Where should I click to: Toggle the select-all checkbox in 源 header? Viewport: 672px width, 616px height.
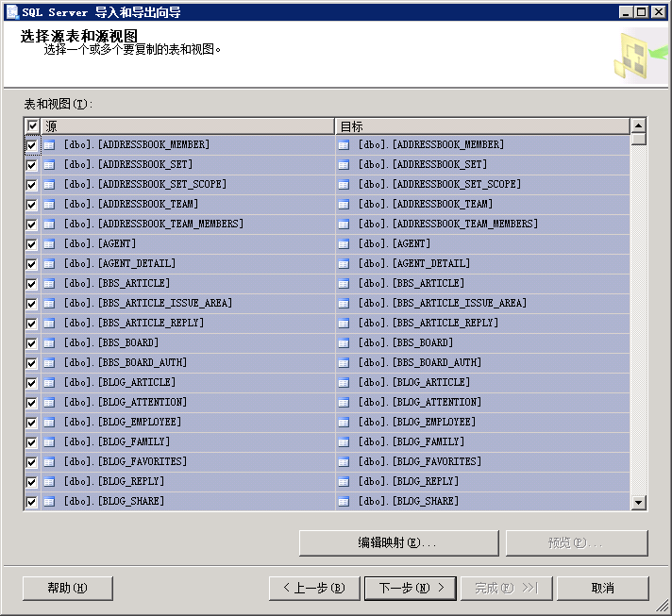point(32,126)
